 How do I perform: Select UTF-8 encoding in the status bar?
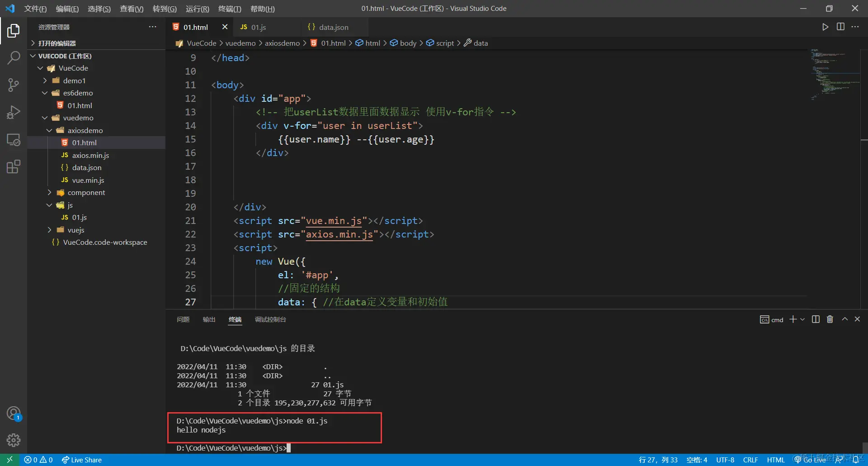pyautogui.click(x=725, y=460)
